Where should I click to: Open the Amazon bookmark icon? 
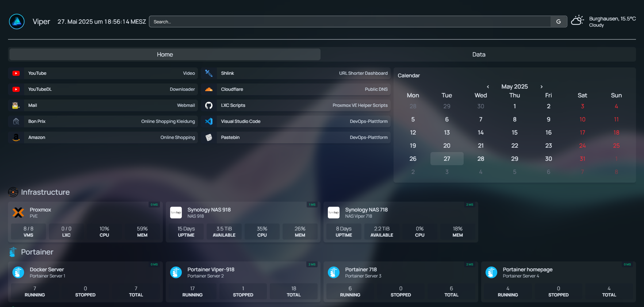point(16,137)
